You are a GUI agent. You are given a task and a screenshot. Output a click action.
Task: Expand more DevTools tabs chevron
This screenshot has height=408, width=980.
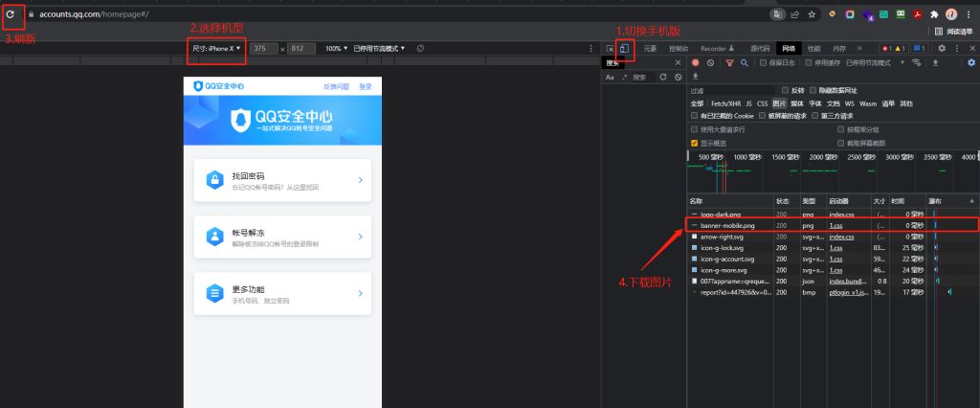(859, 48)
